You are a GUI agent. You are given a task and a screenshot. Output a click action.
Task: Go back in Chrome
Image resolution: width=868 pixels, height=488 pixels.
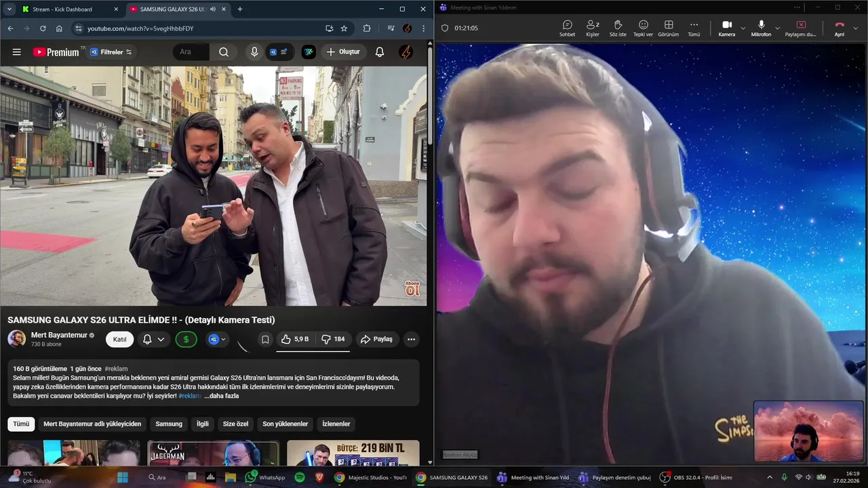click(10, 28)
